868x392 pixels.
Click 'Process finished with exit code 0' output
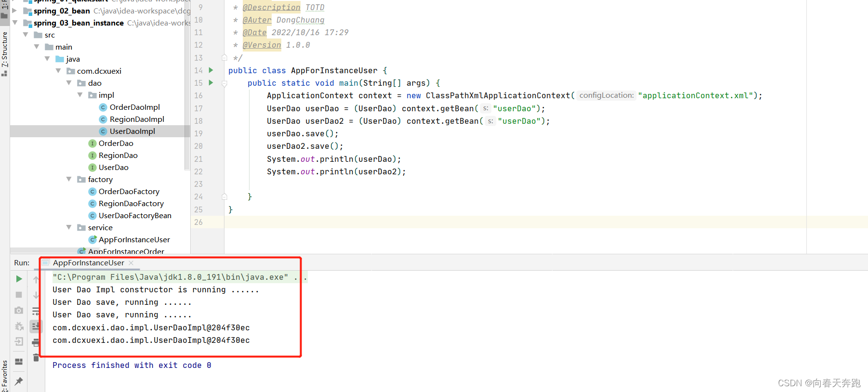pos(132,365)
